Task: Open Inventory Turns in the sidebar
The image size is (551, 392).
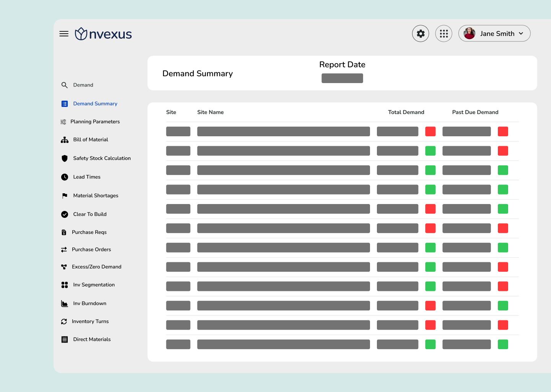Action: [x=90, y=322]
